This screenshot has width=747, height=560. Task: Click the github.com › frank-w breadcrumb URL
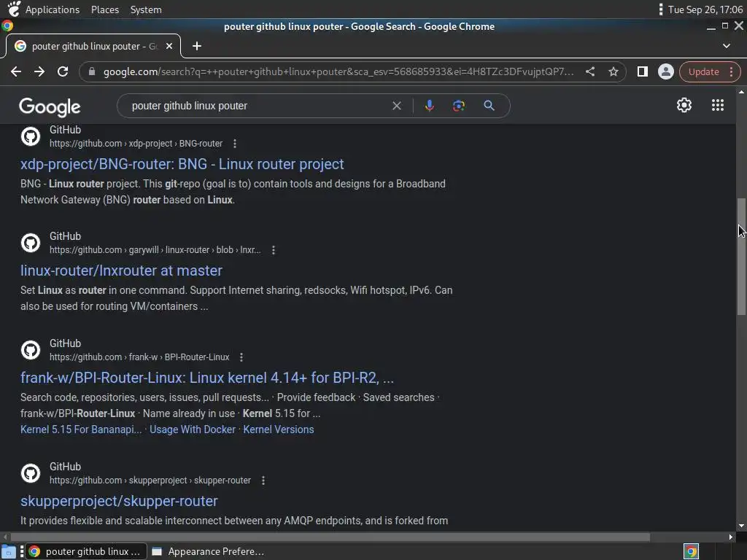(139, 357)
